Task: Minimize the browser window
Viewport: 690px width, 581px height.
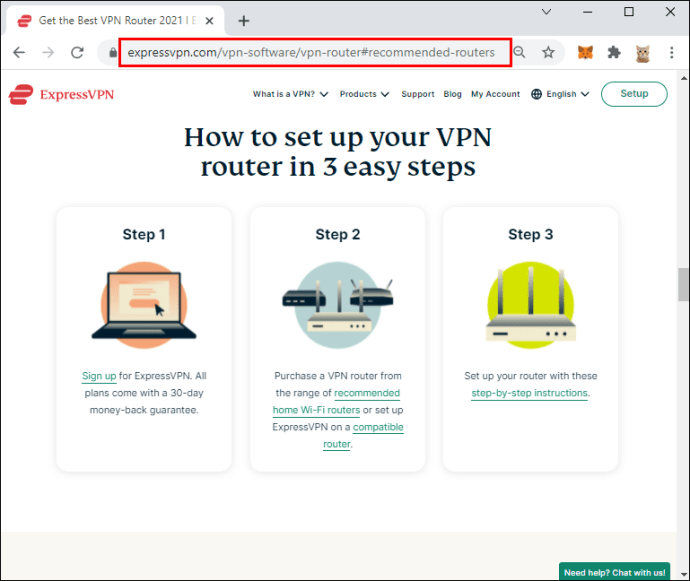Action: pos(587,12)
